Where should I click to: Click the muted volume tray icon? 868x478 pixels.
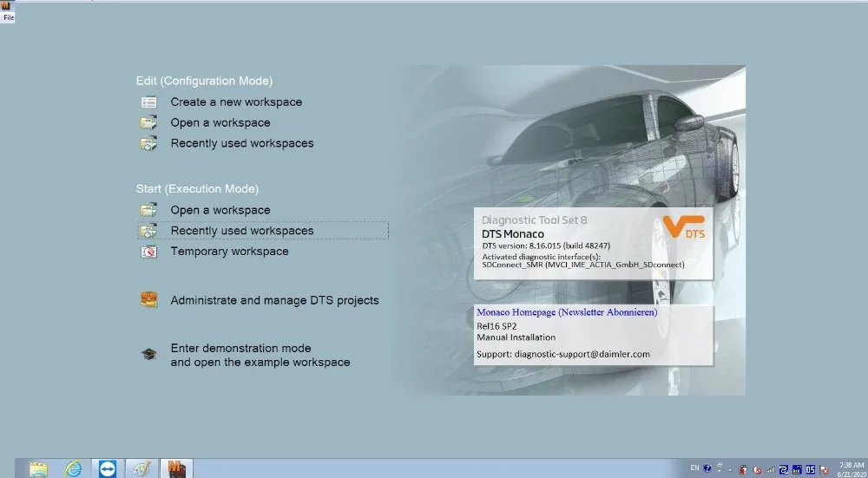coord(757,470)
